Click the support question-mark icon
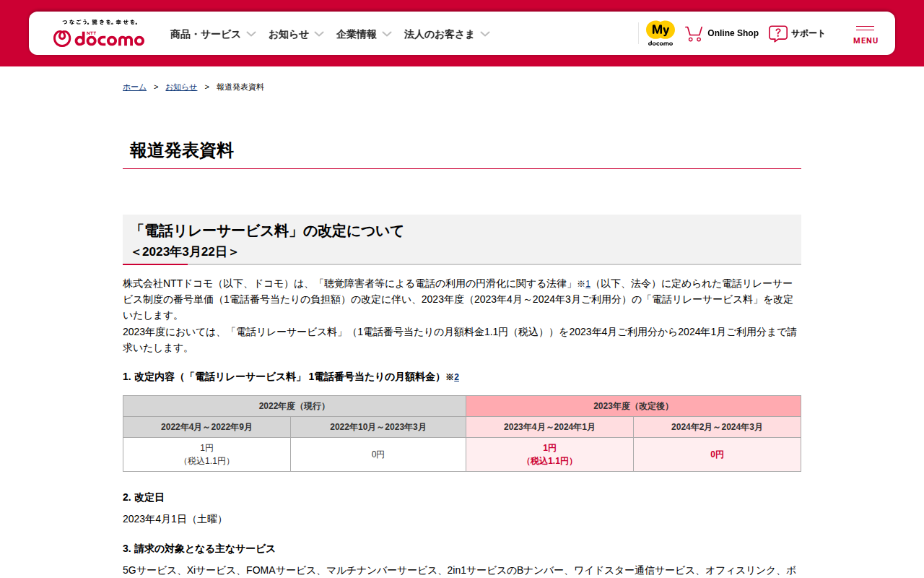924x578 pixels. tap(777, 33)
